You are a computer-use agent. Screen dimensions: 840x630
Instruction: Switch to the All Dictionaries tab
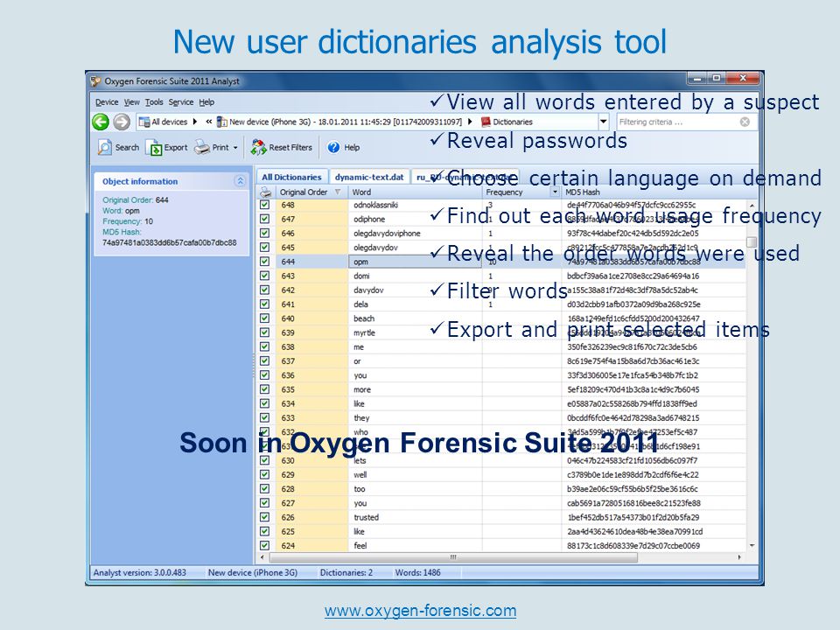[x=291, y=178]
